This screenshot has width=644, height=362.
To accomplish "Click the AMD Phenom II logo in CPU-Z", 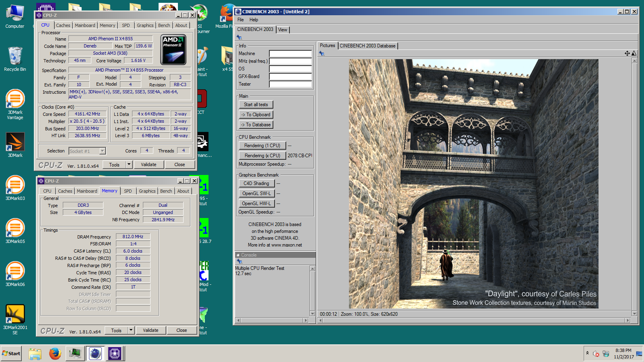I will click(x=173, y=50).
